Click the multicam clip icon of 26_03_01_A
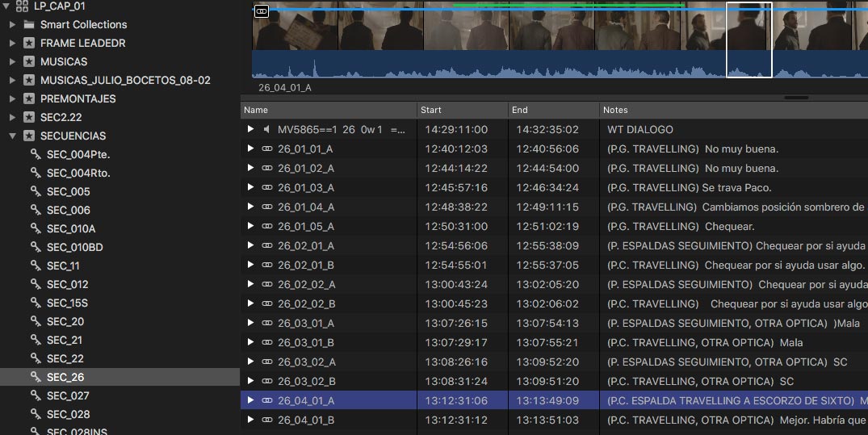This screenshot has width=868, height=435. [x=266, y=323]
